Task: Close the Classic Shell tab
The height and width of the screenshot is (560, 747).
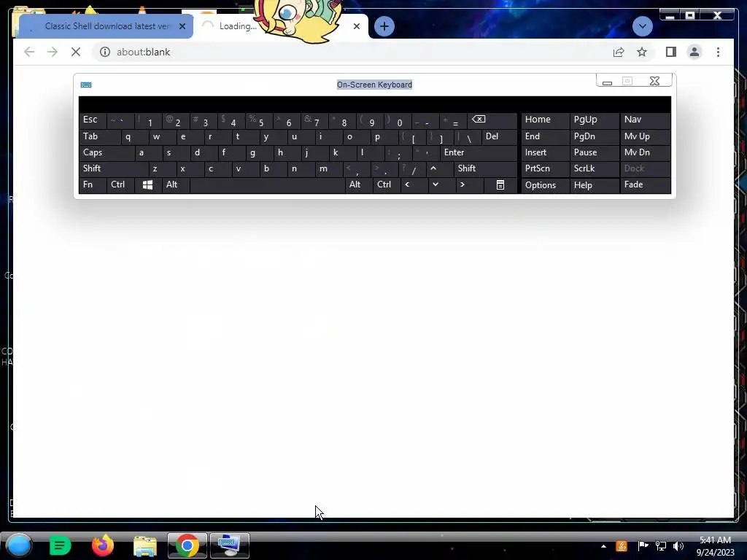Action: 182,26
